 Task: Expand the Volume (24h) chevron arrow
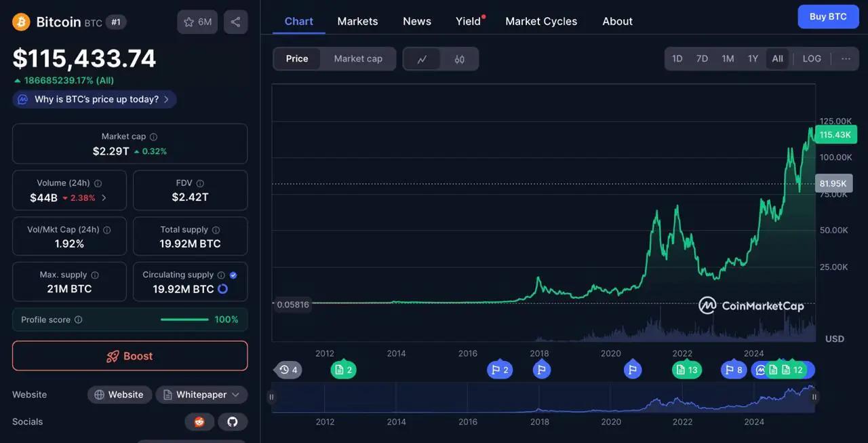tap(104, 198)
